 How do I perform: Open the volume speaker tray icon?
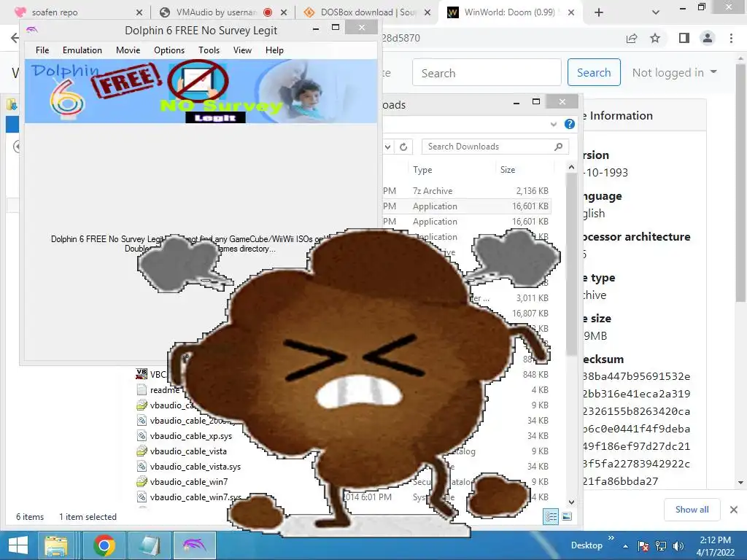(x=678, y=546)
